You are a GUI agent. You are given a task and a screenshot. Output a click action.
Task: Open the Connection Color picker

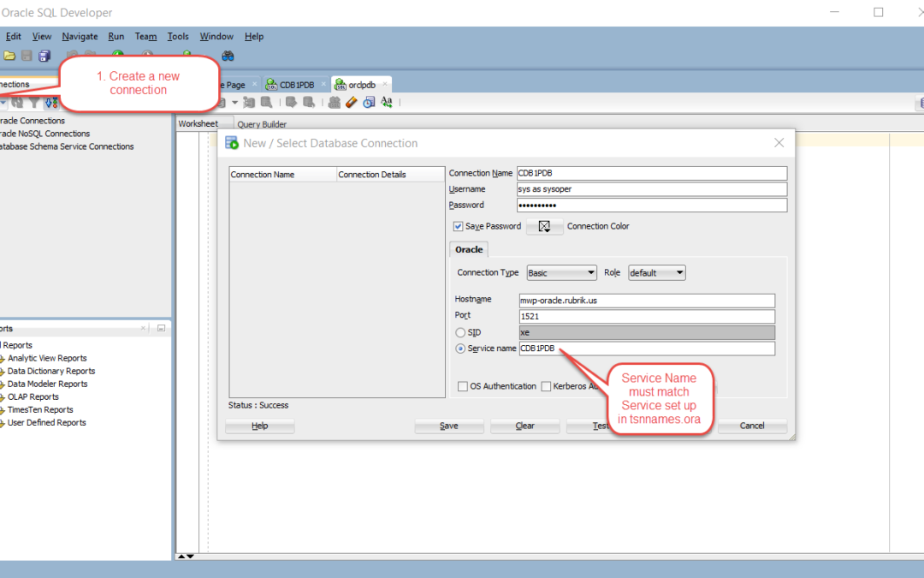coord(544,226)
